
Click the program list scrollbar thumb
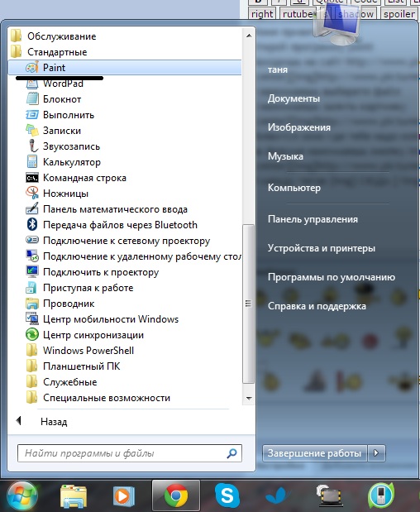click(248, 304)
